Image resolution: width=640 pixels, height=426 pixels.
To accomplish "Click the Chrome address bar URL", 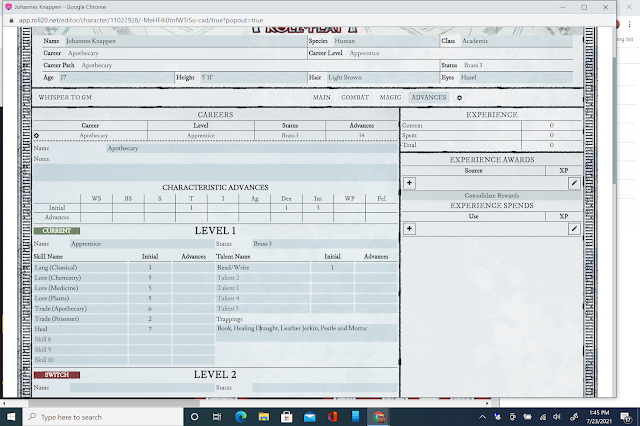I will point(141,20).
